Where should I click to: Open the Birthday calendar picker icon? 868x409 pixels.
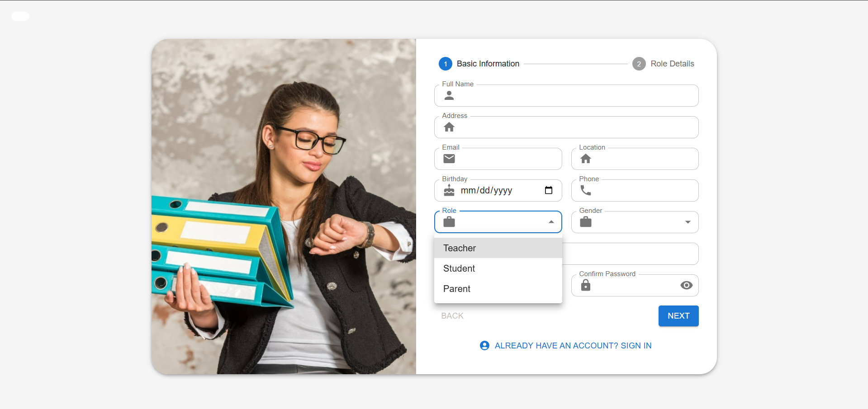(548, 190)
